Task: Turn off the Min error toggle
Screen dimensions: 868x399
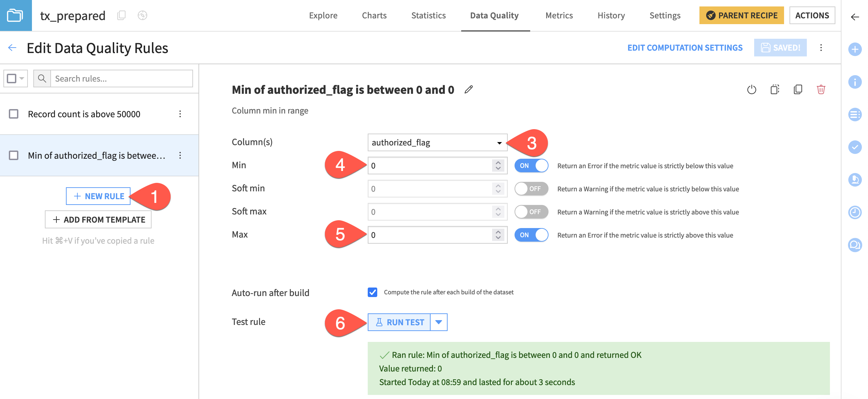Action: tap(531, 166)
